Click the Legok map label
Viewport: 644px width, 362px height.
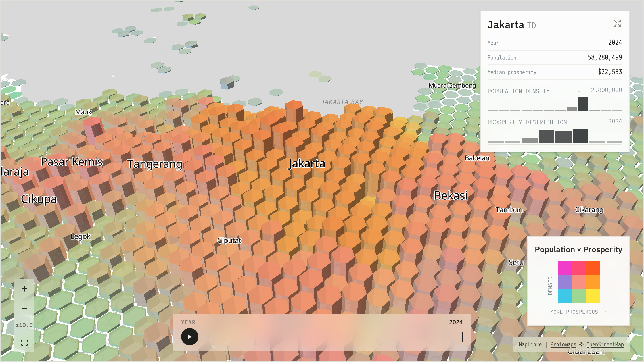coord(80,237)
